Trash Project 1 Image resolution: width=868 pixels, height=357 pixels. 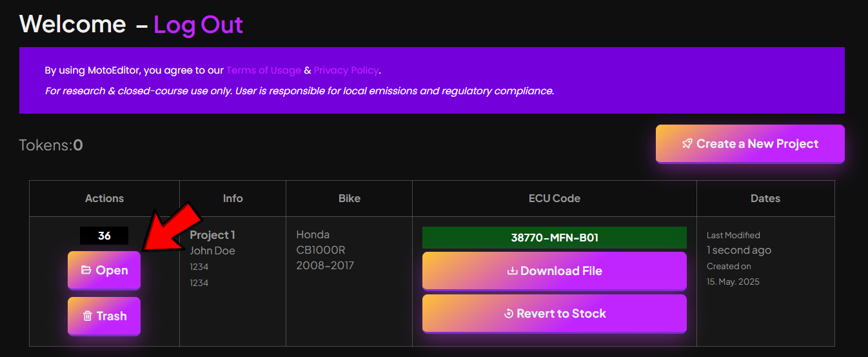pos(104,316)
